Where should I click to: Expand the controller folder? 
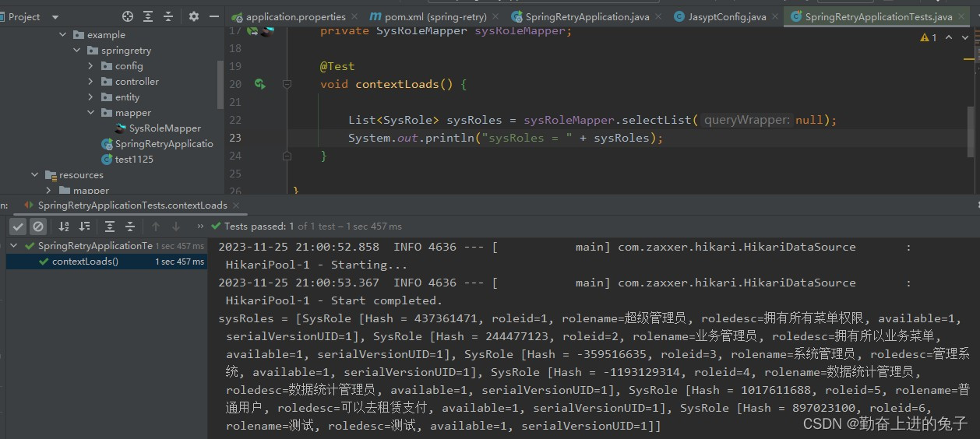[x=90, y=82]
